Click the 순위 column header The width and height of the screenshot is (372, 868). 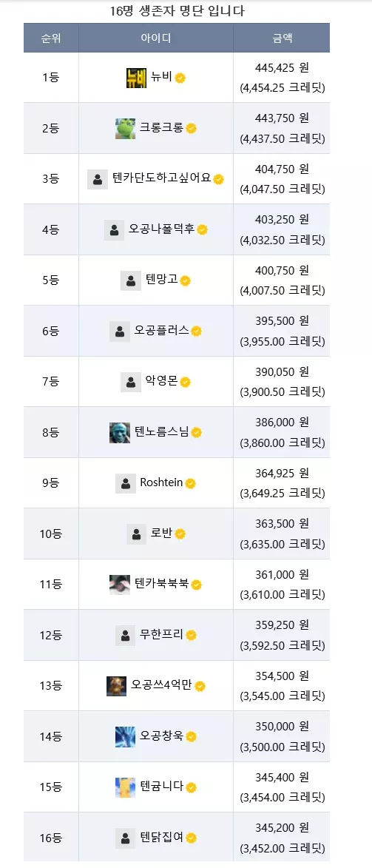point(51,38)
